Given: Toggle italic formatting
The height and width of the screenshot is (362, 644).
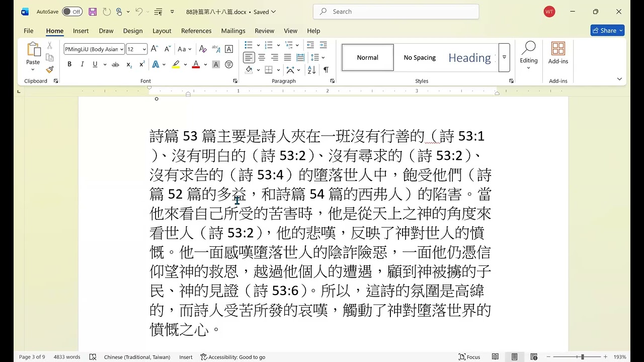Looking at the screenshot, I should pyautogui.click(x=82, y=64).
